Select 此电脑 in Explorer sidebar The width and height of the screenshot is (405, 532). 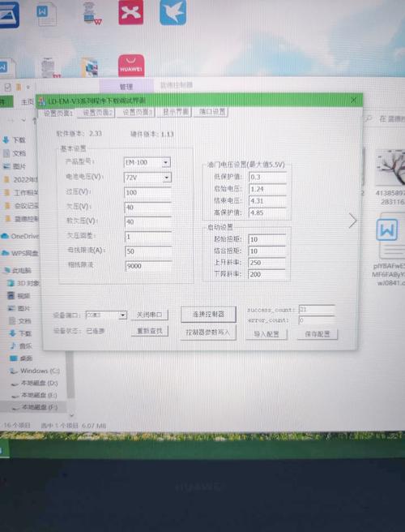click(x=18, y=270)
